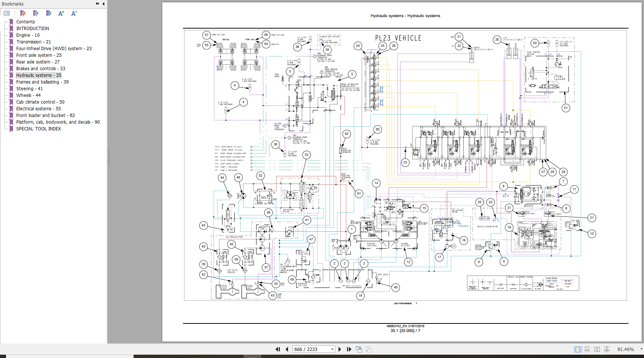Open the bookmark options menu icon
The height and width of the screenshot is (358, 644).
pyautogui.click(x=7, y=13)
